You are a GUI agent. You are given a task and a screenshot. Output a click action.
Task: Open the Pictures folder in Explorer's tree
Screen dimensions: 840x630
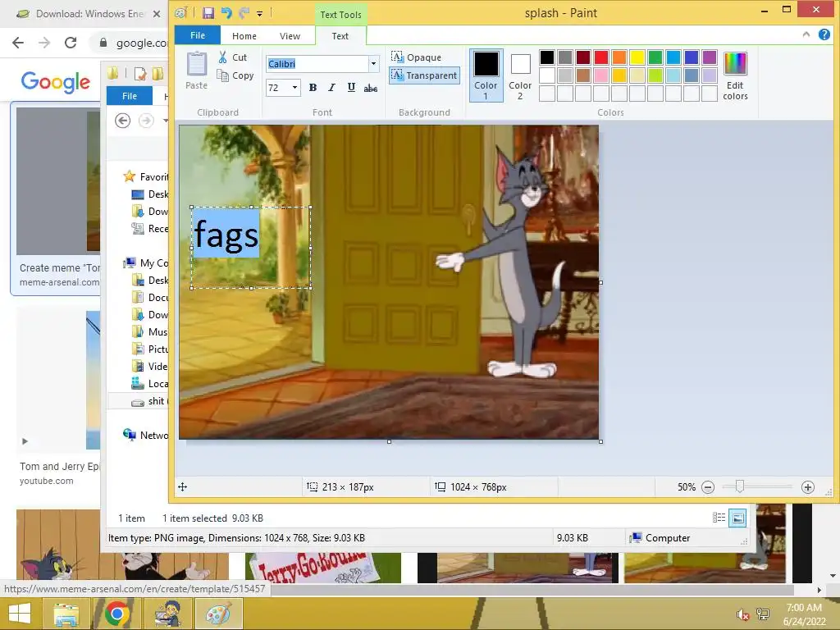click(150, 349)
